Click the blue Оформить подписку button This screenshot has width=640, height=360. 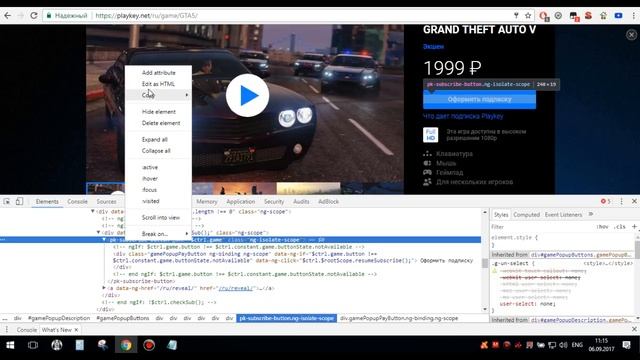click(x=479, y=99)
